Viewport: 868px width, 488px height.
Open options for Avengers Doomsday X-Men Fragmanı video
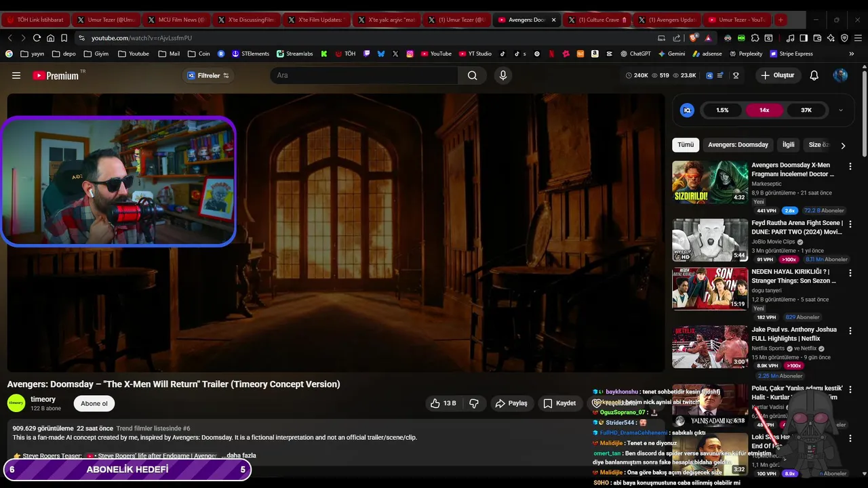pos(850,166)
